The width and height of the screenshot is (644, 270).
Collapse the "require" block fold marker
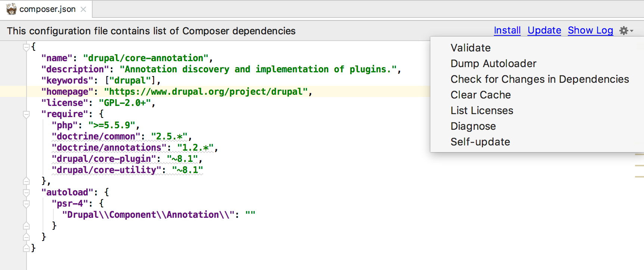pos(26,114)
